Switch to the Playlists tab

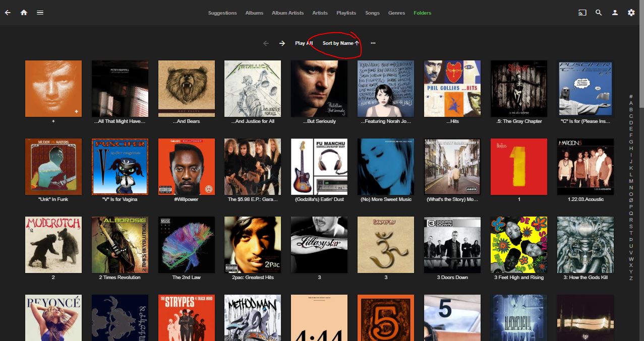346,13
